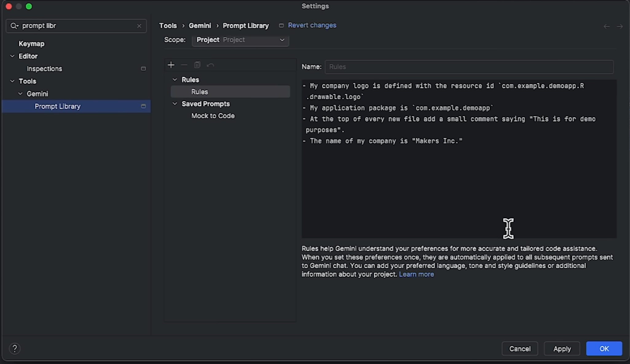The height and width of the screenshot is (364, 630).
Task: Click Tools in the breadcrumb
Action: click(x=168, y=26)
